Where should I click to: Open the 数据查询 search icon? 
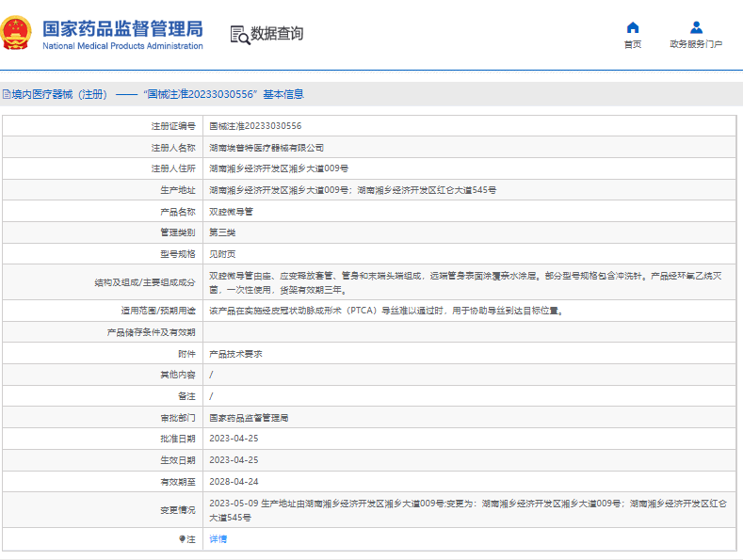240,35
